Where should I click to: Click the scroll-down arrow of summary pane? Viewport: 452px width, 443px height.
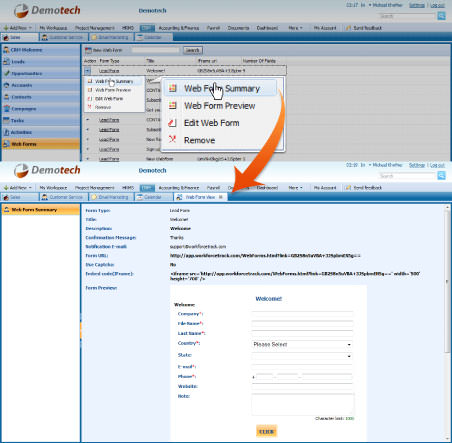pyautogui.click(x=447, y=439)
